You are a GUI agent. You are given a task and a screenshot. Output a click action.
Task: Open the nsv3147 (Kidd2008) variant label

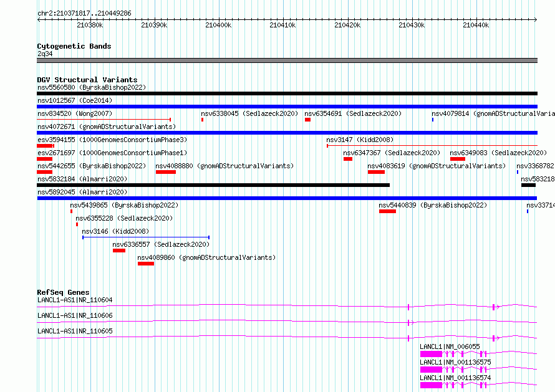click(x=360, y=140)
